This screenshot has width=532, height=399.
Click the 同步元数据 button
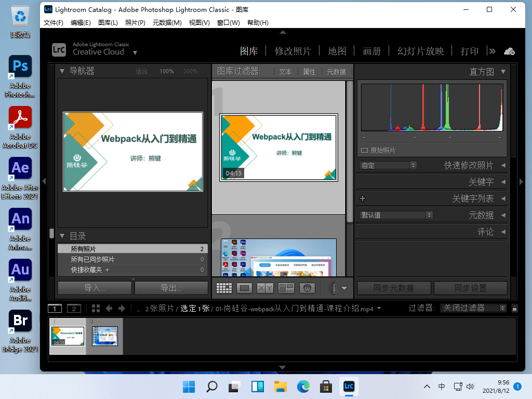(394, 288)
